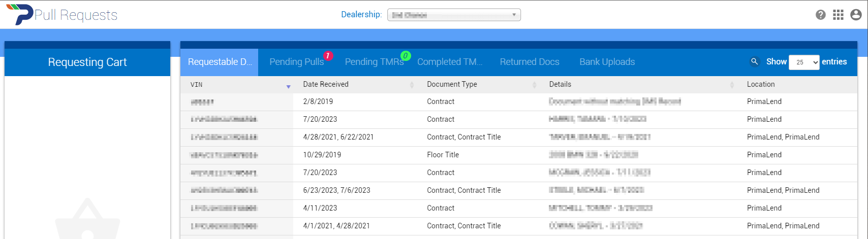Image resolution: width=868 pixels, height=239 pixels.
Task: Click the green Pending TMRs badge
Action: point(405,56)
